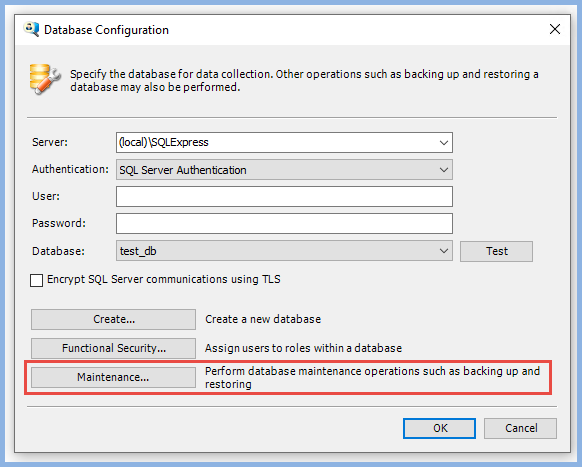Screen dimensions: 582x467
Task: Open the Database dropdown showing test_db
Action: click(284, 251)
